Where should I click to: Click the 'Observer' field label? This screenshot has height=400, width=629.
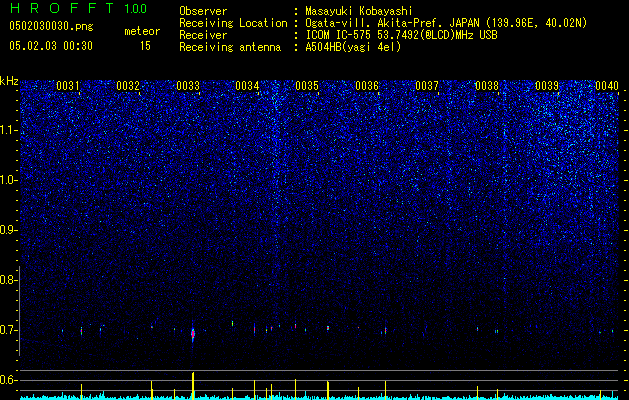[x=203, y=11]
